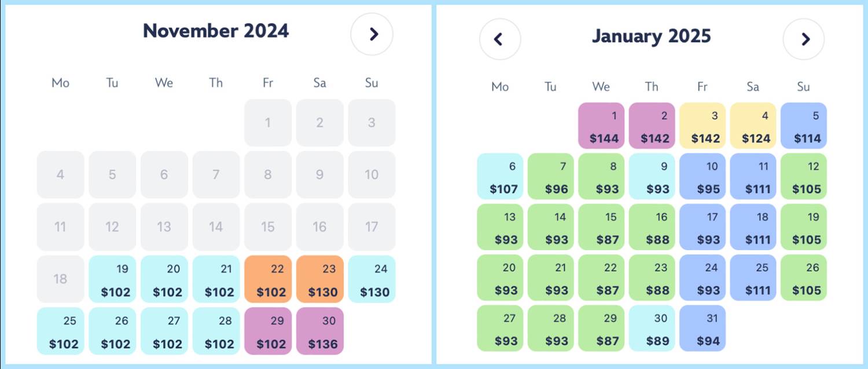The image size is (868, 369).
Task: Select January 1 priced at $144
Action: 601,126
